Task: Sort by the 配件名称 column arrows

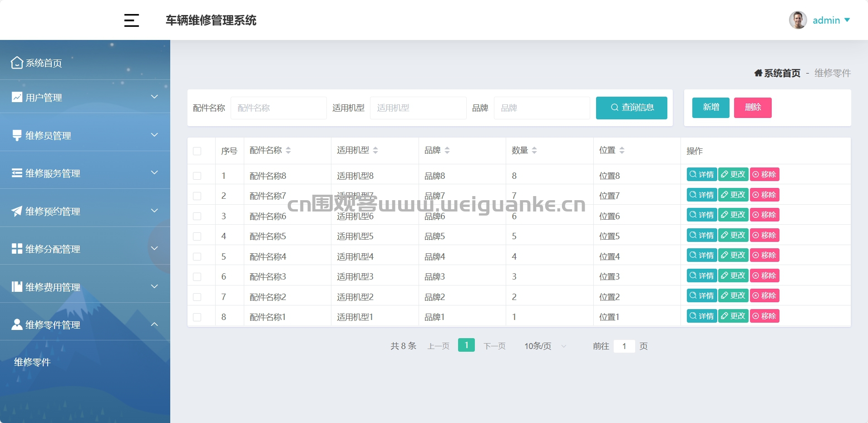Action: (x=288, y=150)
